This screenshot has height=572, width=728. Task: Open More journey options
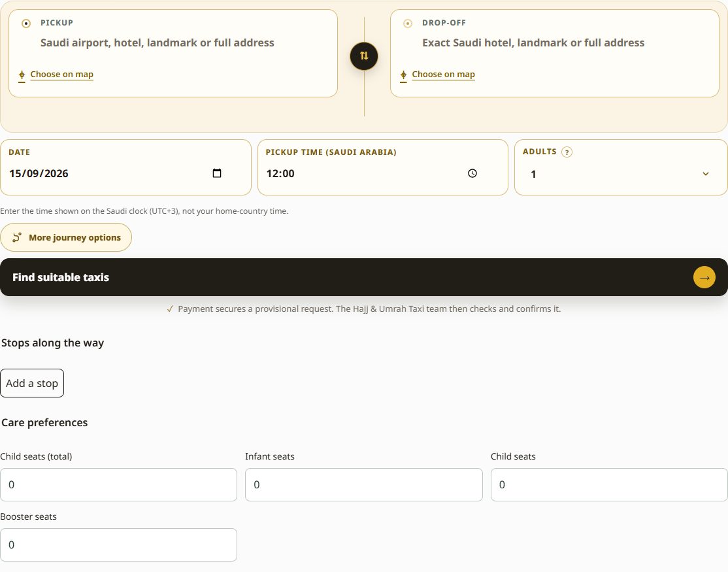[66, 237]
